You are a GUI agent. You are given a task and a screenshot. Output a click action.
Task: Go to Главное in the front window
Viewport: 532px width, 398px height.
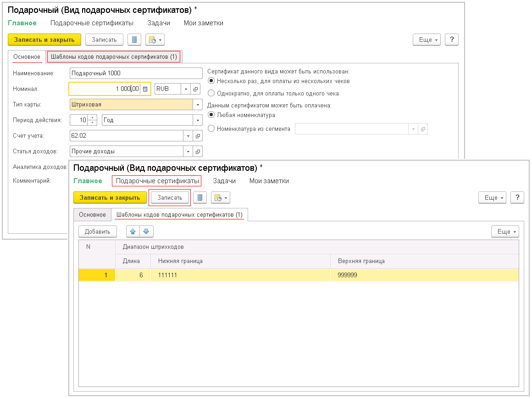(x=88, y=181)
